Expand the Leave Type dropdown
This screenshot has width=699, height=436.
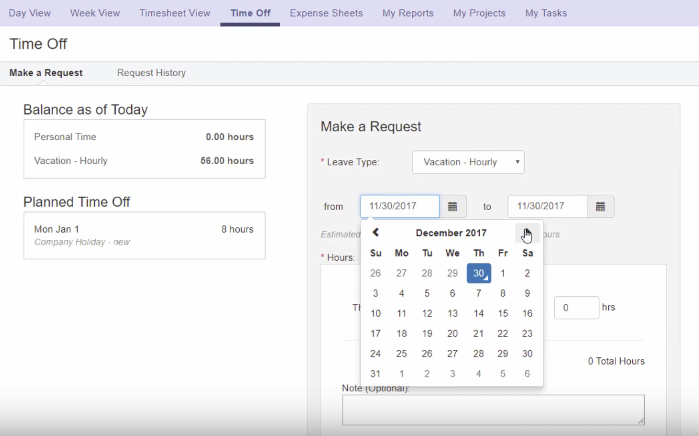tap(468, 162)
